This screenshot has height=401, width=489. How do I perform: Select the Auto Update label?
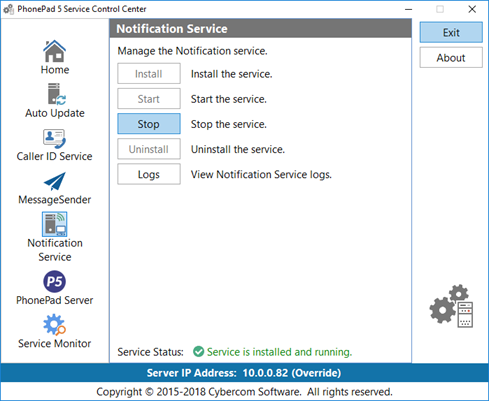coord(55,113)
